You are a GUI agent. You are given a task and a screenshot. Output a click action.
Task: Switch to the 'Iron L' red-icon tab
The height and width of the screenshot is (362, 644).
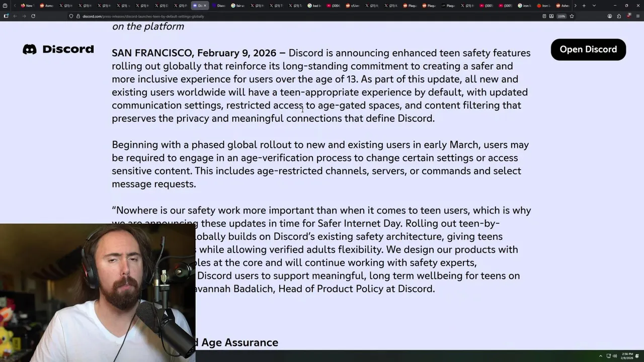point(543,6)
